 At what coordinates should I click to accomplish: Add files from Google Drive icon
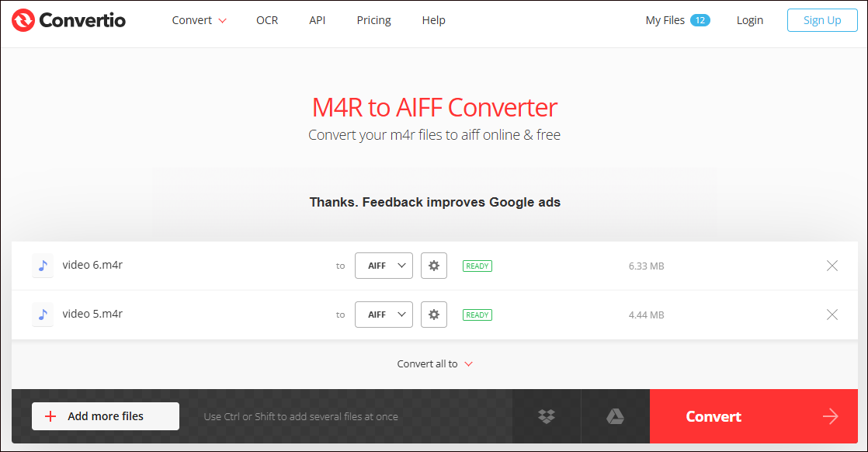coord(615,416)
